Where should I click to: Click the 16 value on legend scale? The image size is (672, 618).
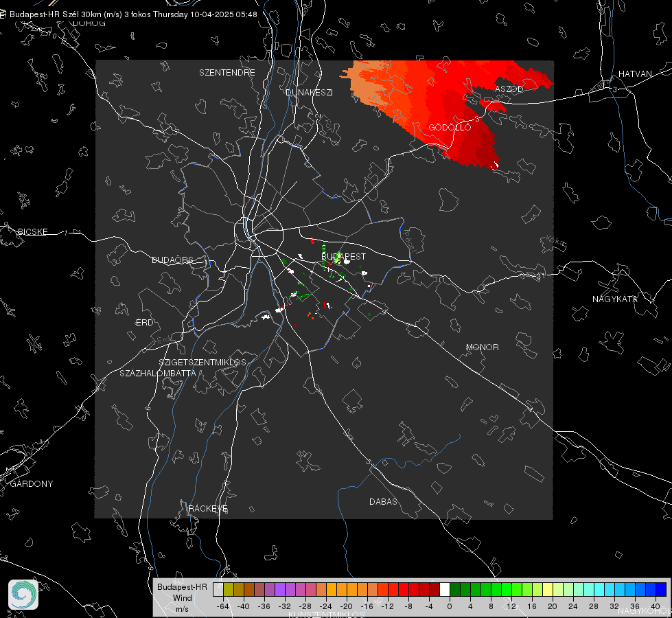coord(532,606)
